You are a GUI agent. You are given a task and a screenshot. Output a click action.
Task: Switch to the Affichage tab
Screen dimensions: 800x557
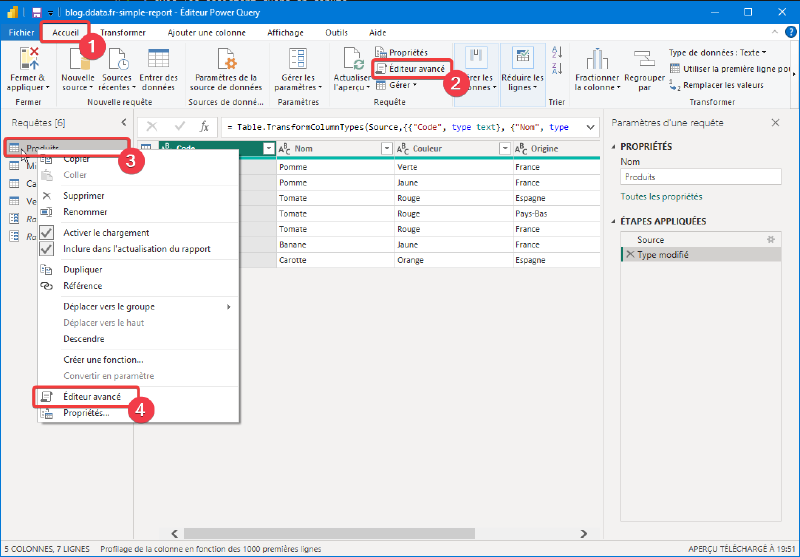click(285, 33)
